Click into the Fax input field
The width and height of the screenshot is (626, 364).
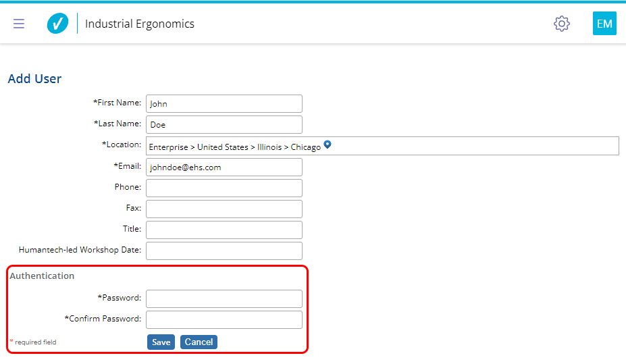(224, 209)
